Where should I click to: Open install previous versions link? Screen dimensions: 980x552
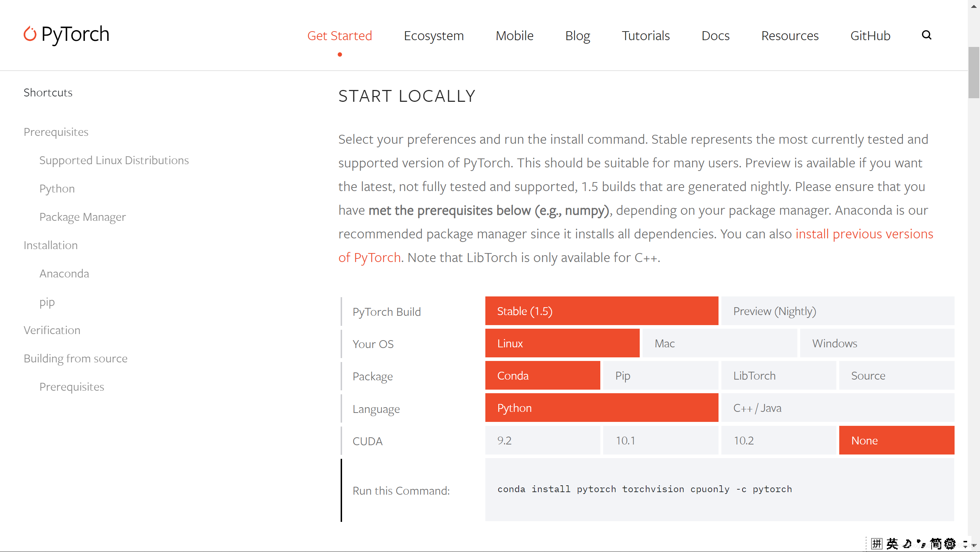click(864, 234)
